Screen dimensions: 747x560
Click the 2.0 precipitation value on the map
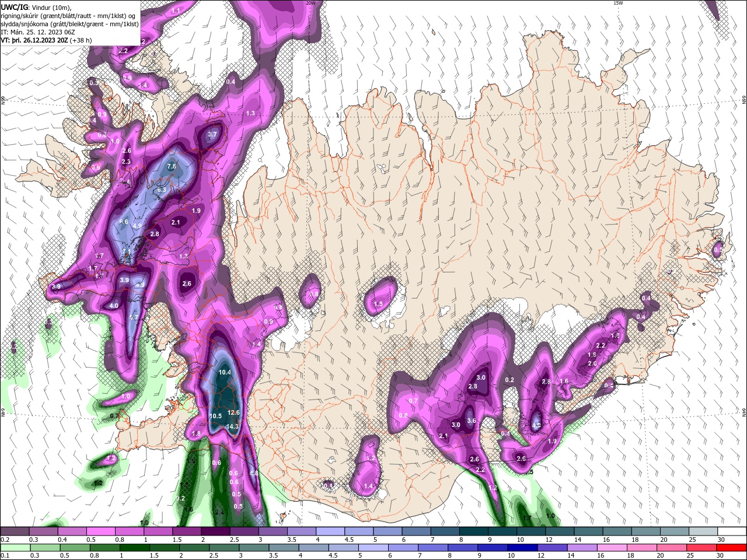(592, 363)
